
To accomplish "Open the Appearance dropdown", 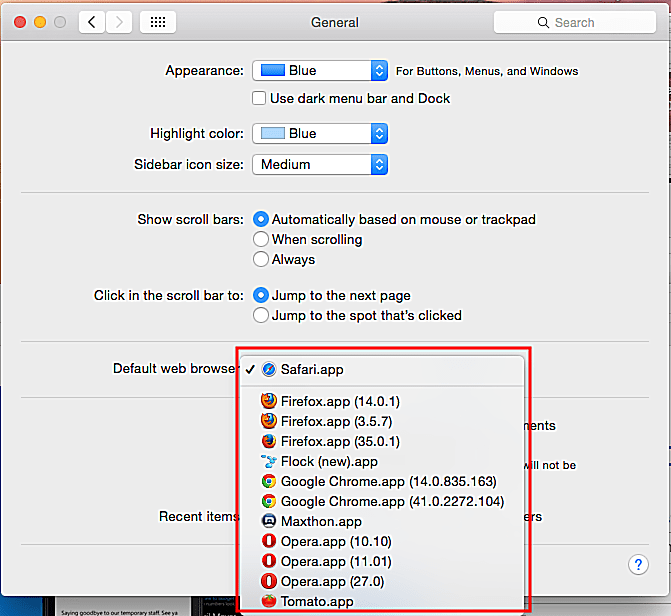I will coord(320,71).
